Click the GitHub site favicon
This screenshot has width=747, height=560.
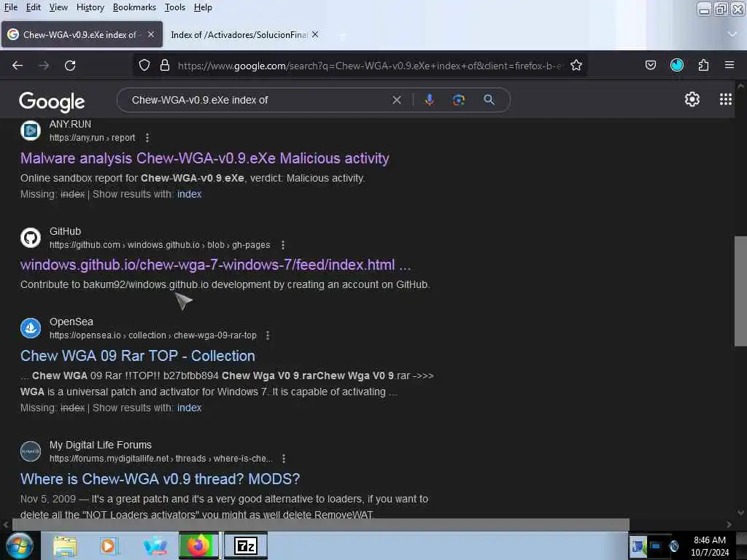click(31, 238)
